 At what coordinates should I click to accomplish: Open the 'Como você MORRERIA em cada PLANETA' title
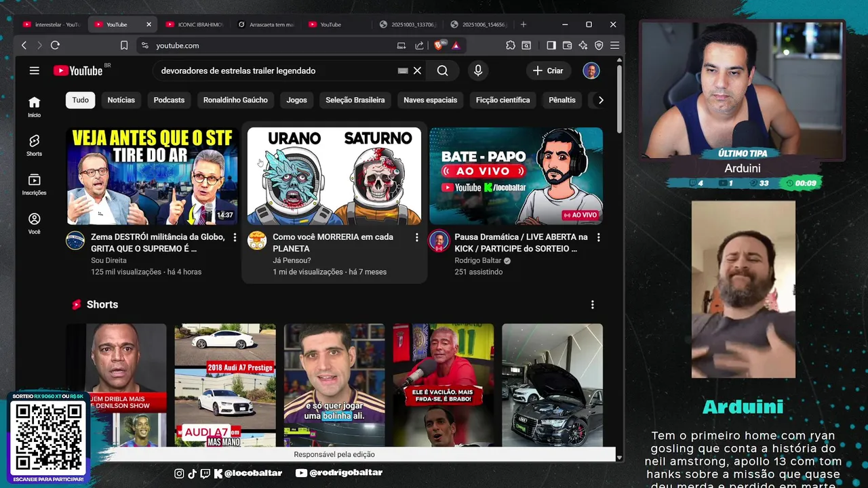coord(333,243)
